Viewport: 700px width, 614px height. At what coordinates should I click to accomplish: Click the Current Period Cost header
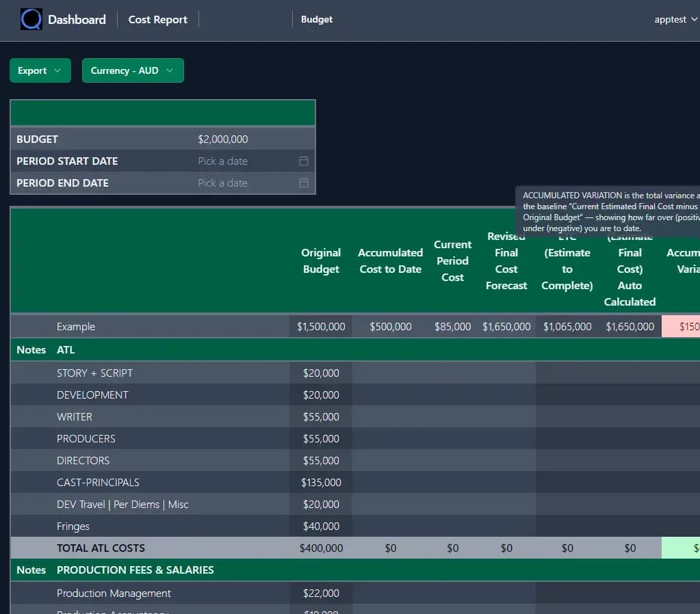[453, 261]
